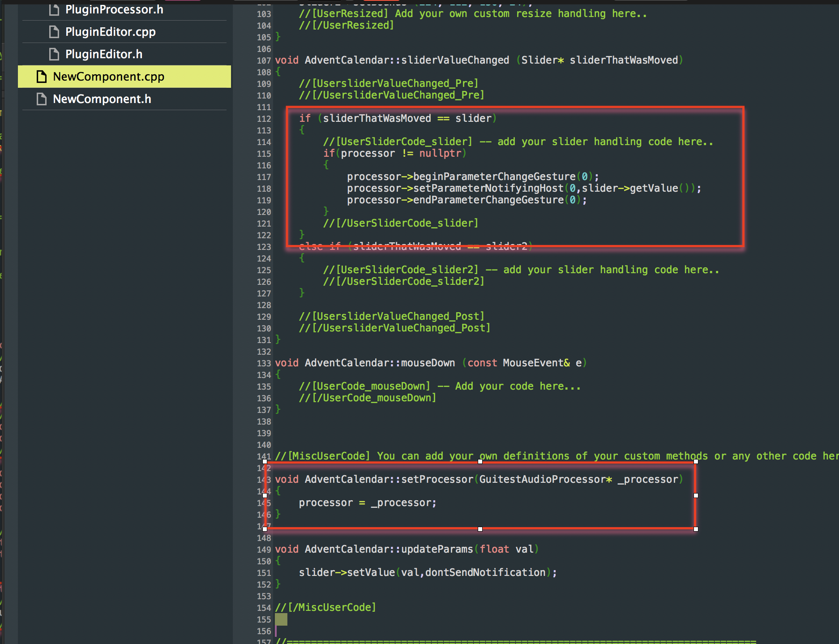Click the right-middle handle of the setProcessor selection box

(x=696, y=495)
